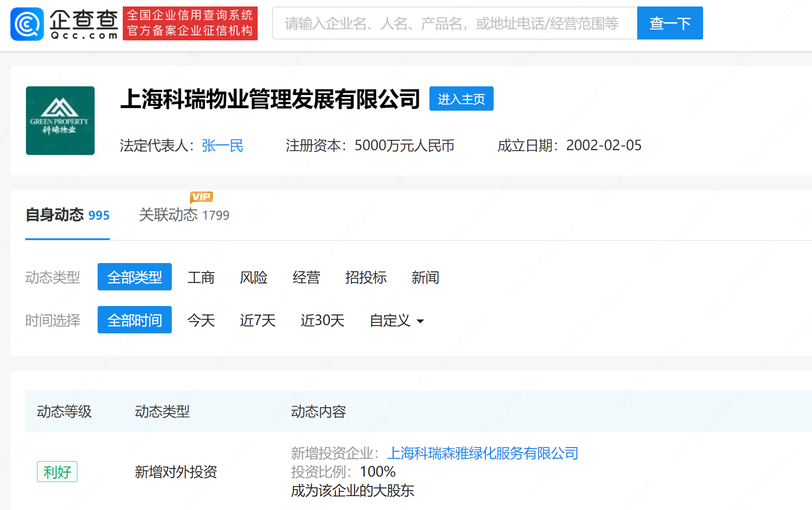
Task: Select the 全部类型 filter
Action: click(x=134, y=277)
